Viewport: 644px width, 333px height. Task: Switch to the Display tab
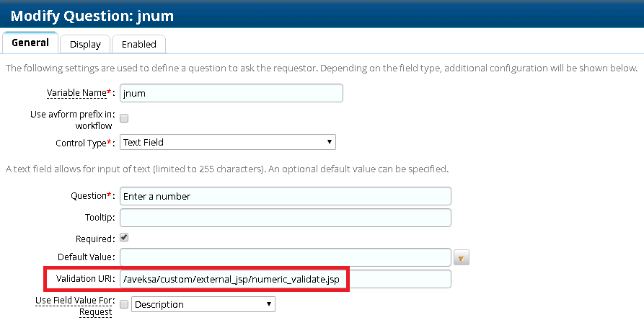[x=85, y=44]
